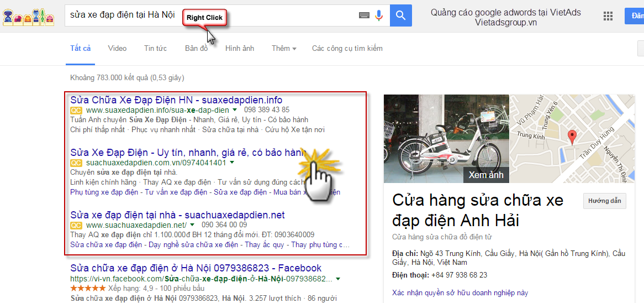The width and height of the screenshot is (644, 303).
Task: Start voice search with the microphone
Action: [379, 15]
